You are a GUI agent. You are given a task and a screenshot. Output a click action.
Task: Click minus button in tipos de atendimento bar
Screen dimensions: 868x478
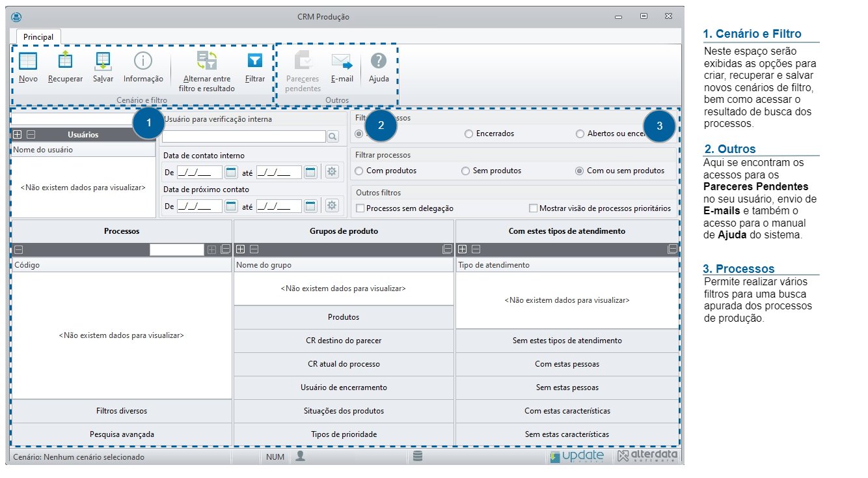(476, 249)
